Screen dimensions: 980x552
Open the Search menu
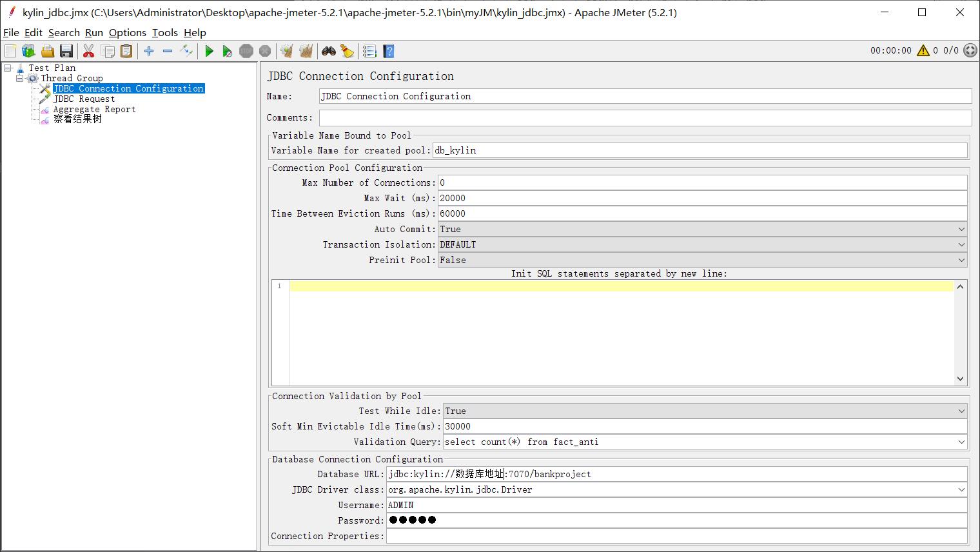64,32
